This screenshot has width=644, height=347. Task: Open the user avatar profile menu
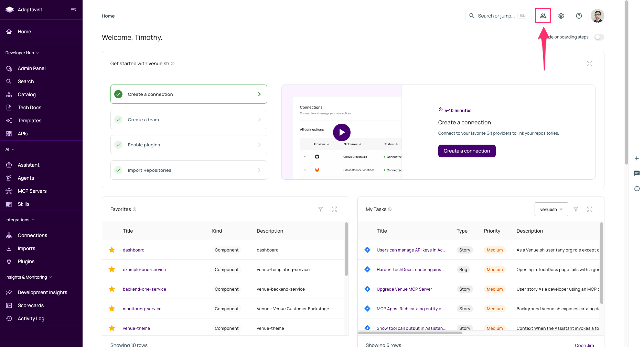coord(598,16)
